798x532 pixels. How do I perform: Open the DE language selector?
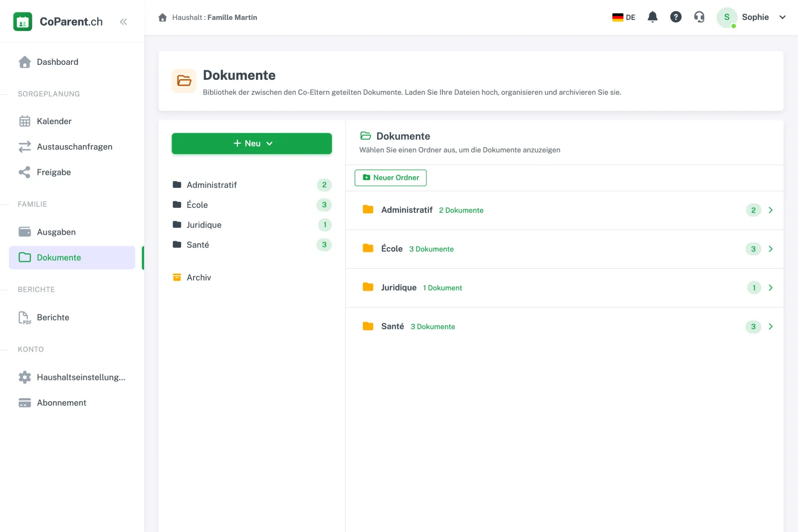click(623, 17)
